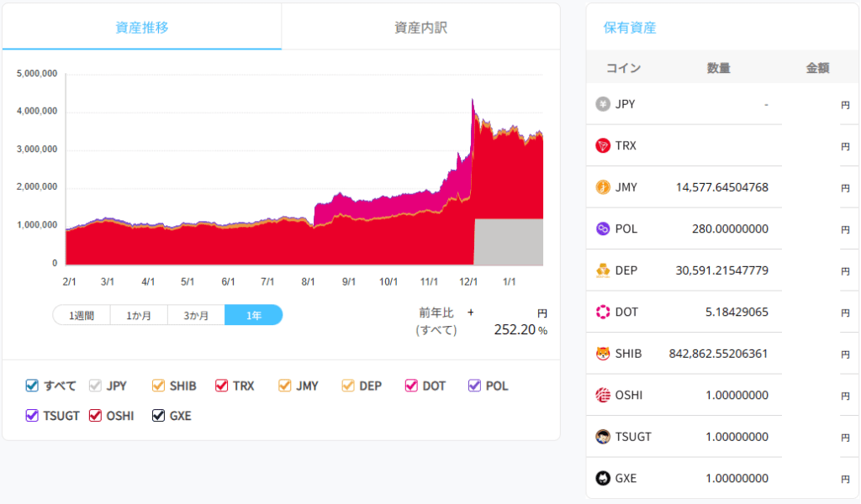
Task: Select the 1週間 time range
Action: click(82, 316)
